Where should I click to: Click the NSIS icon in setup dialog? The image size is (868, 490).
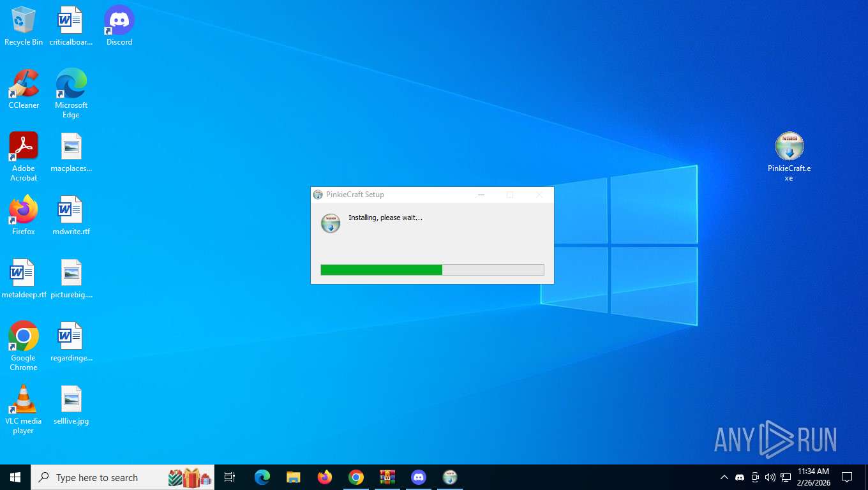pyautogui.click(x=331, y=223)
